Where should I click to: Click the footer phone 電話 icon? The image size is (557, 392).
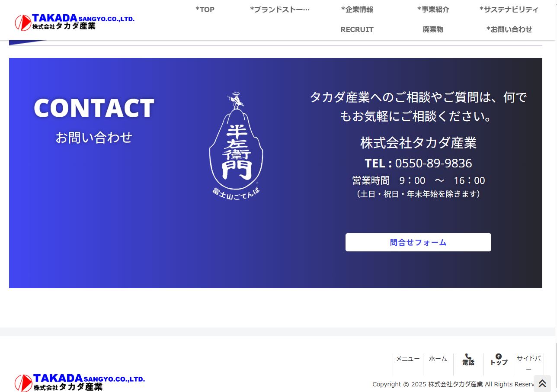468,357
